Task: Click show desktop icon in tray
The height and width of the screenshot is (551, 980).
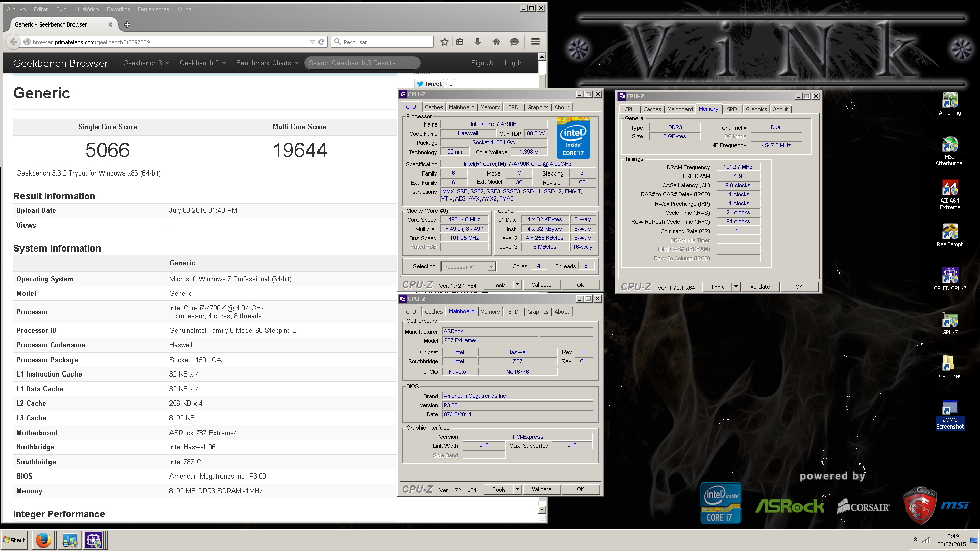Action: pyautogui.click(x=974, y=540)
